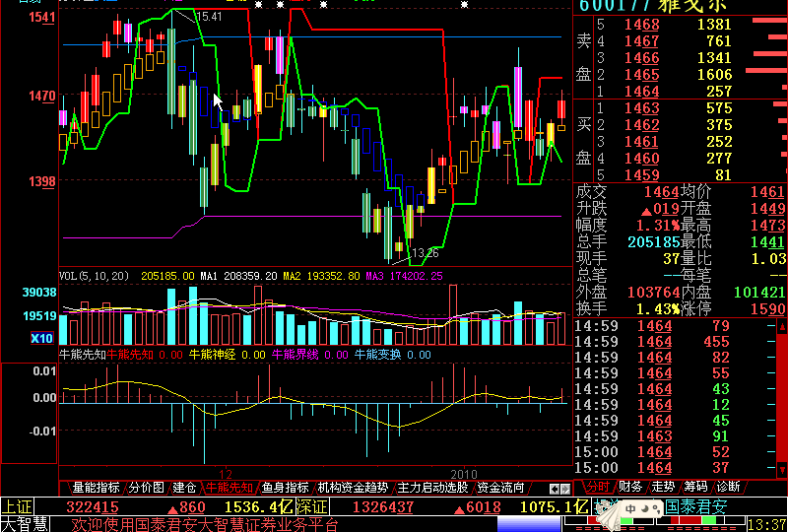Screen dimensions: 788x532
Task: Click the 换手 value 1.43%
Action: coord(658,308)
